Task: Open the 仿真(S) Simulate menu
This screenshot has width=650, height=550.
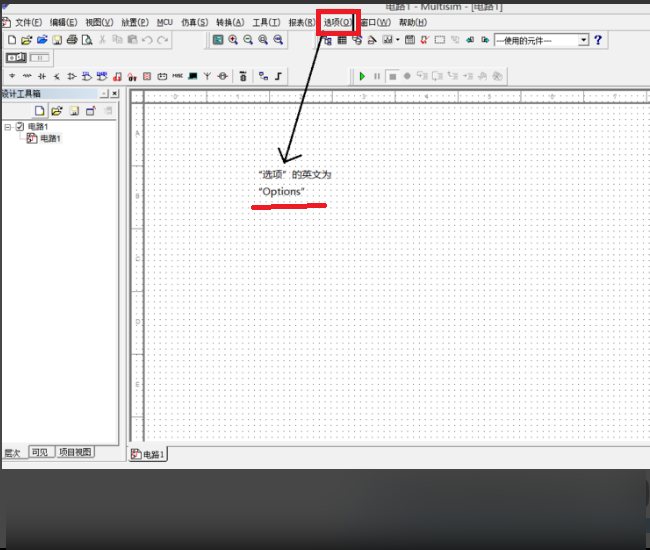Action: click(x=195, y=22)
